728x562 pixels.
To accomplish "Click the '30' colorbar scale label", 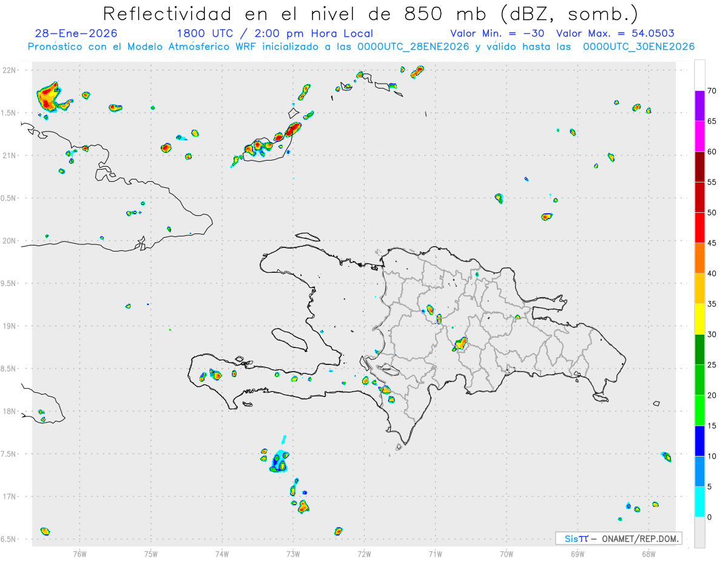I will tap(712, 335).
